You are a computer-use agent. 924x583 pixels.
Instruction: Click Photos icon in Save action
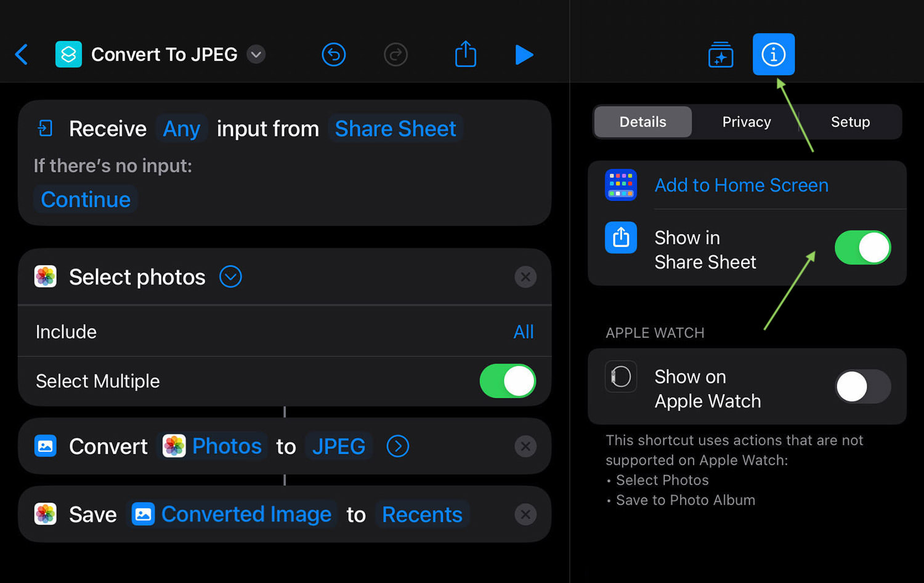click(x=46, y=514)
